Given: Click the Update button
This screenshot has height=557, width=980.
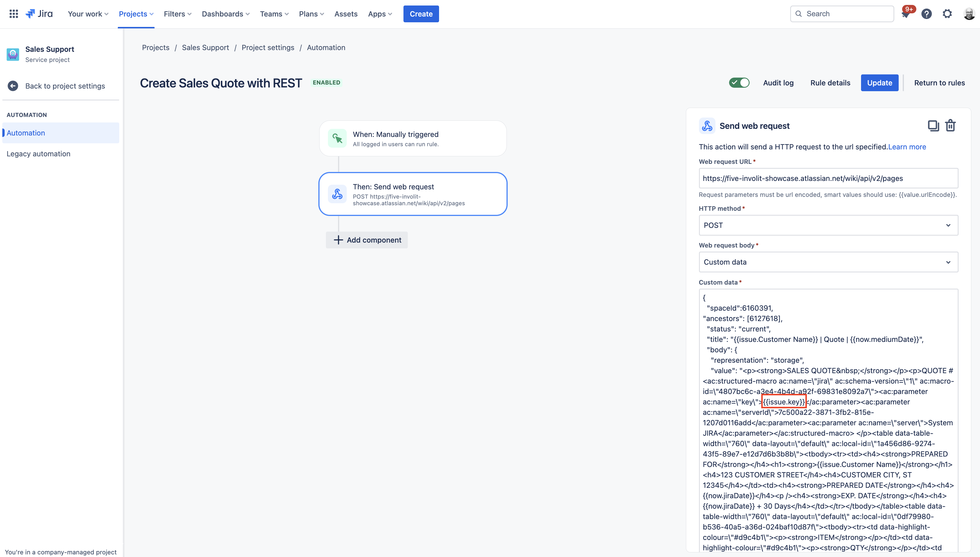Looking at the screenshot, I should point(880,83).
